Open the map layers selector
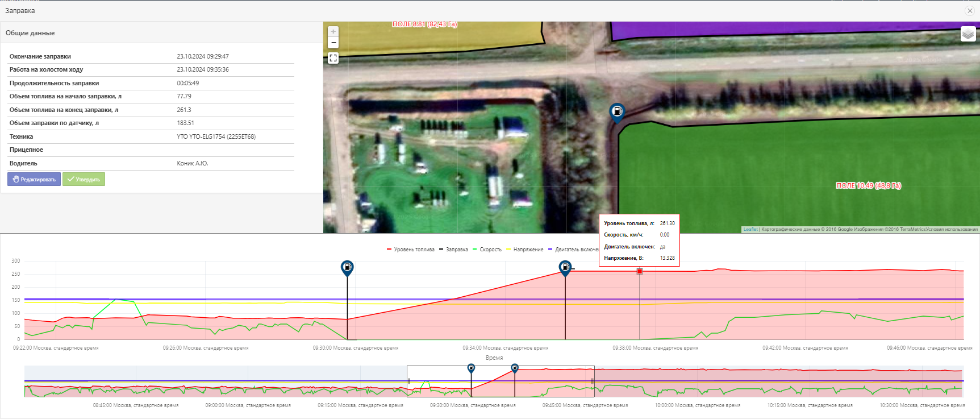 (x=968, y=34)
